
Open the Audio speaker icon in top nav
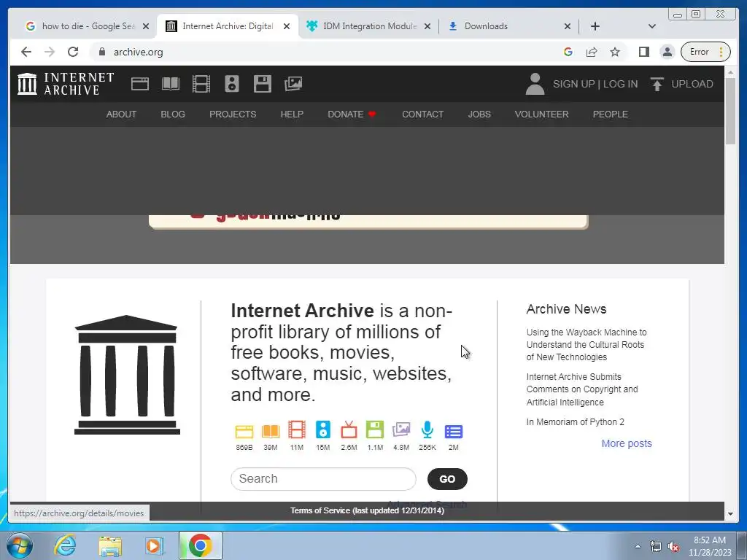click(x=232, y=84)
